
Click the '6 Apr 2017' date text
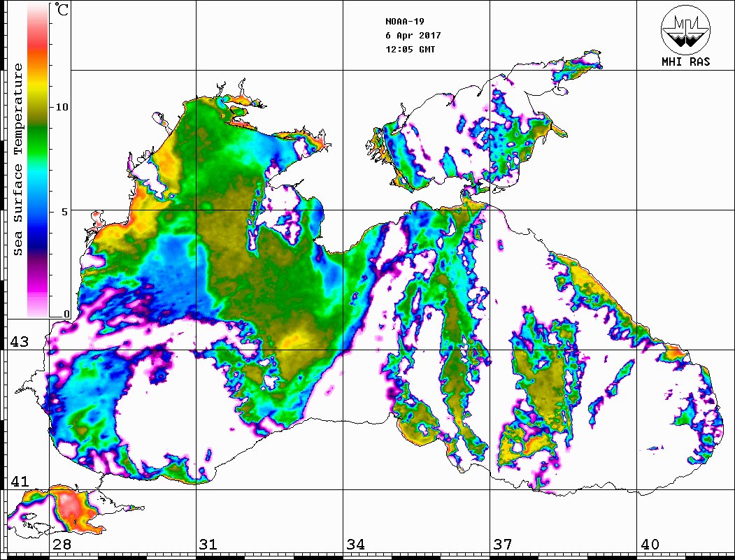(x=413, y=36)
